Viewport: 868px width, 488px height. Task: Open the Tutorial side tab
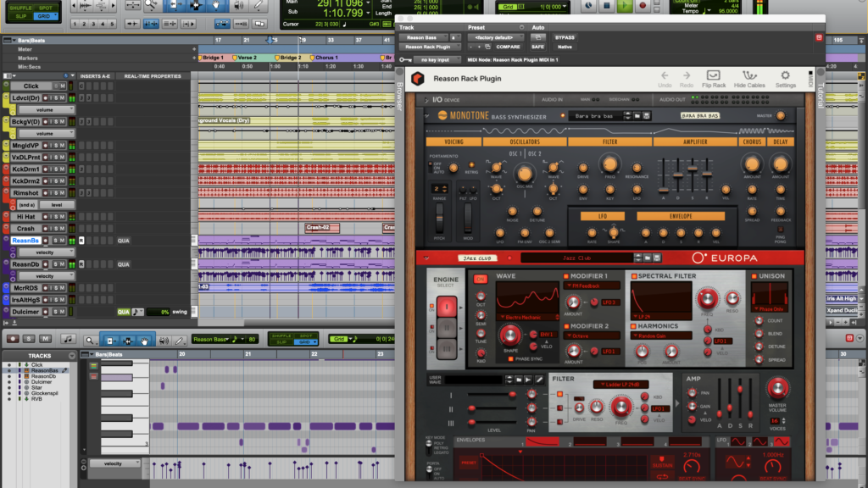click(821, 93)
